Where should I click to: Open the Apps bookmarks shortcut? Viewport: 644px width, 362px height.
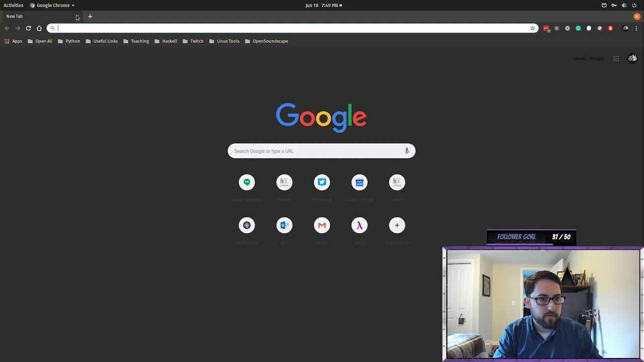(x=13, y=41)
